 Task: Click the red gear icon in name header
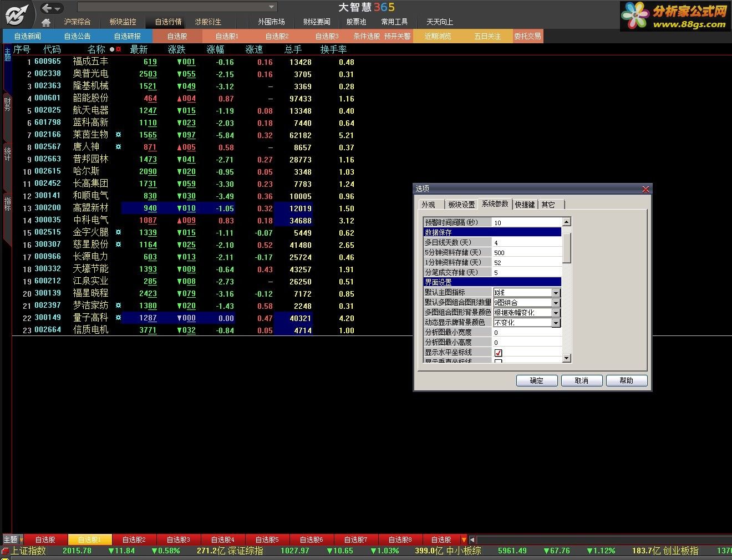coord(119,49)
